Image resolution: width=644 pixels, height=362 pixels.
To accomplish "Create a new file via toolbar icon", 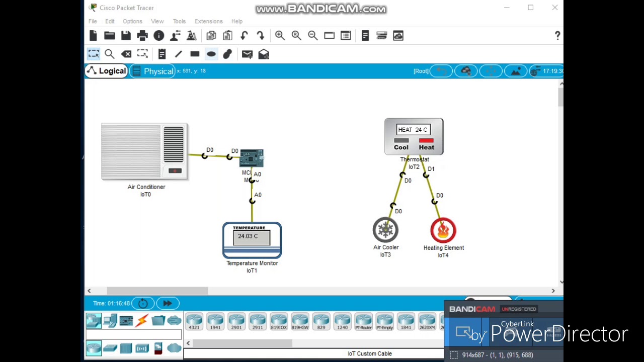I will click(93, 36).
